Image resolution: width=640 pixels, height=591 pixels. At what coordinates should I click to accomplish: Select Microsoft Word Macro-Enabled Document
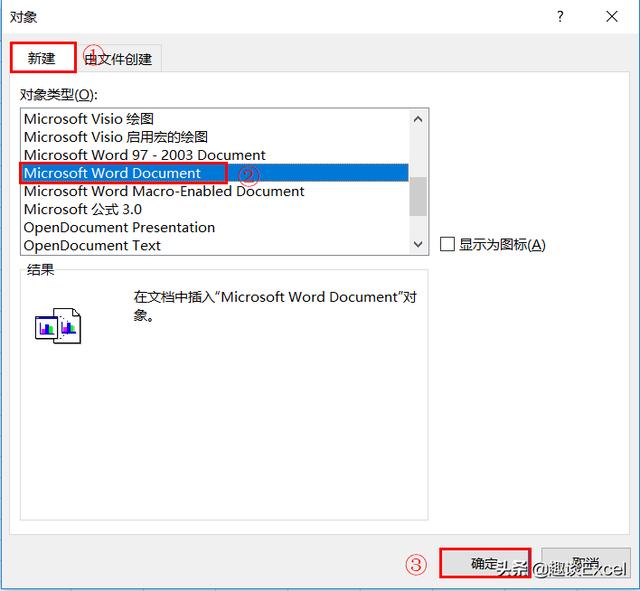click(215, 191)
